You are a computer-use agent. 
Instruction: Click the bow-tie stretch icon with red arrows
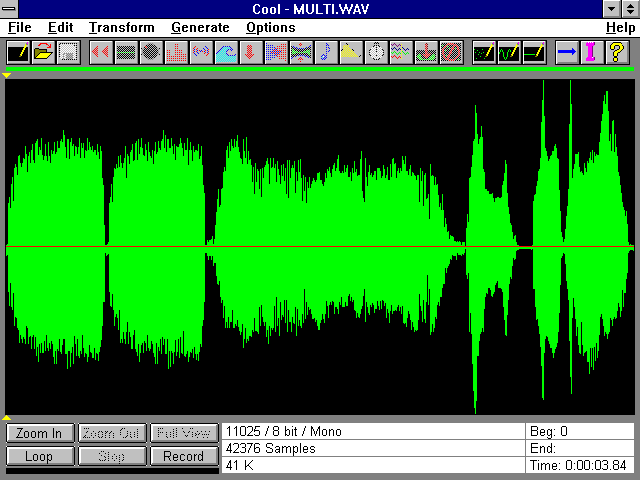click(301, 52)
